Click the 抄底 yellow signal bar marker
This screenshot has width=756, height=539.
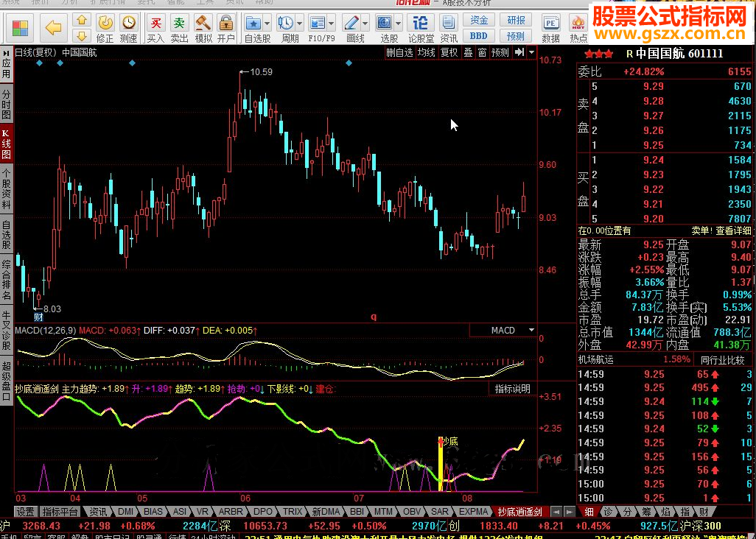[x=440, y=464]
